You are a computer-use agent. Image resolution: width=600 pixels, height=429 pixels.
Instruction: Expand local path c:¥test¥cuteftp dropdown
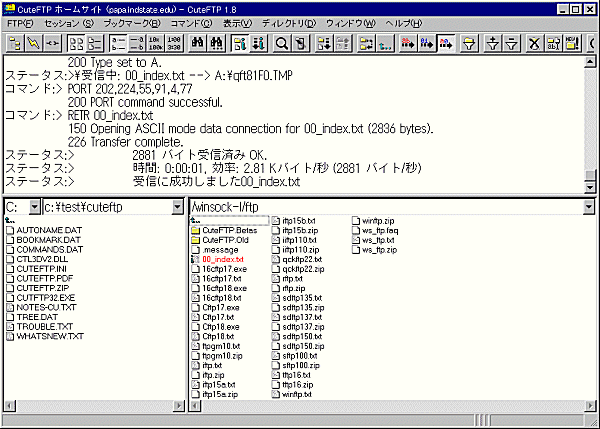177,207
